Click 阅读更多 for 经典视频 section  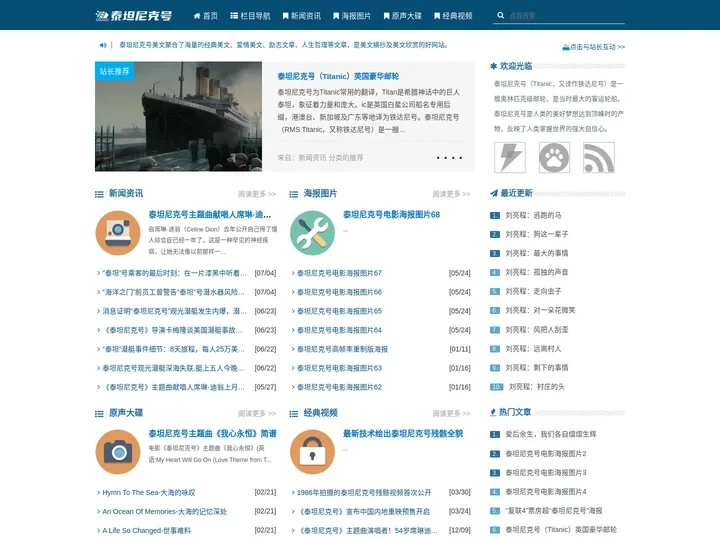tap(451, 413)
